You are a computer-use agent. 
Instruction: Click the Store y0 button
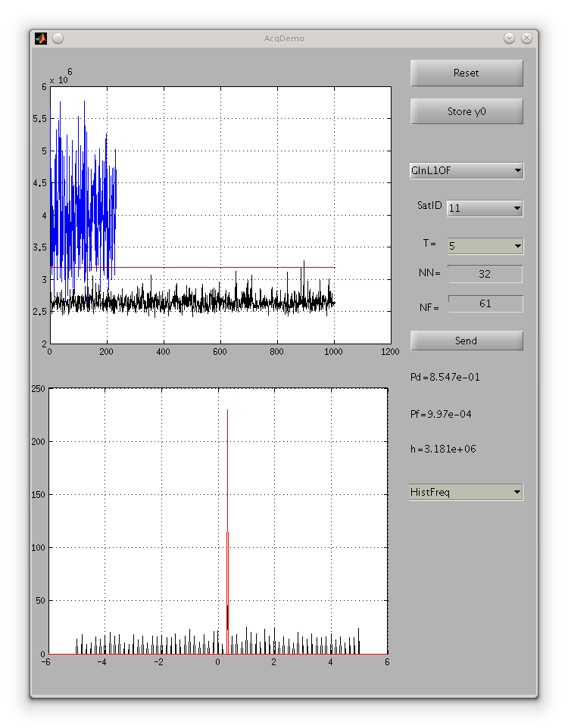[467, 111]
